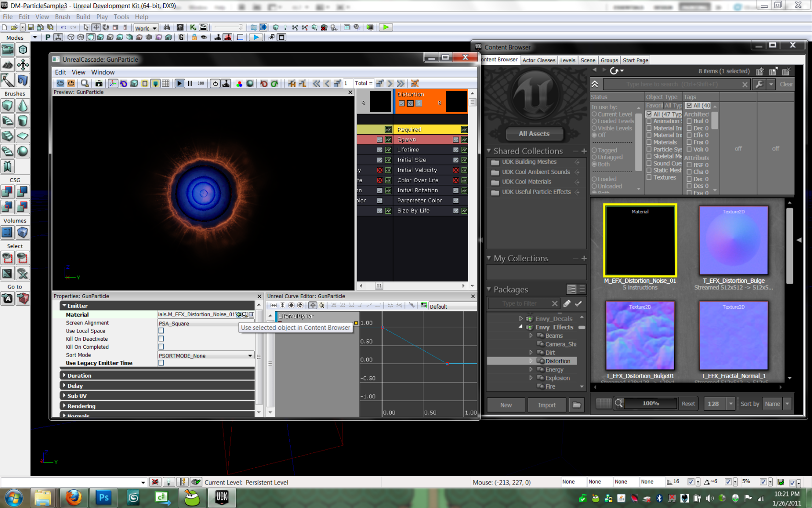Click the Curve Editor fit horizontally icon
Screen dimensions: 812x508
273,305
